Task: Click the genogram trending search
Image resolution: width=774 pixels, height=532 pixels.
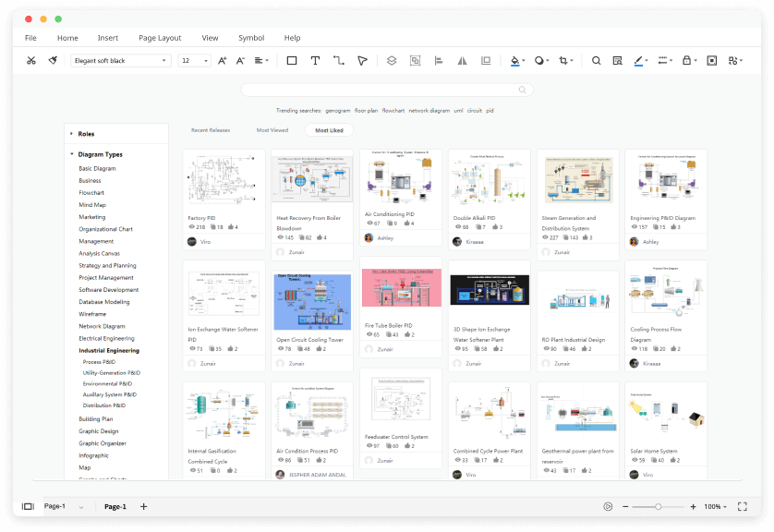Action: pyautogui.click(x=338, y=111)
